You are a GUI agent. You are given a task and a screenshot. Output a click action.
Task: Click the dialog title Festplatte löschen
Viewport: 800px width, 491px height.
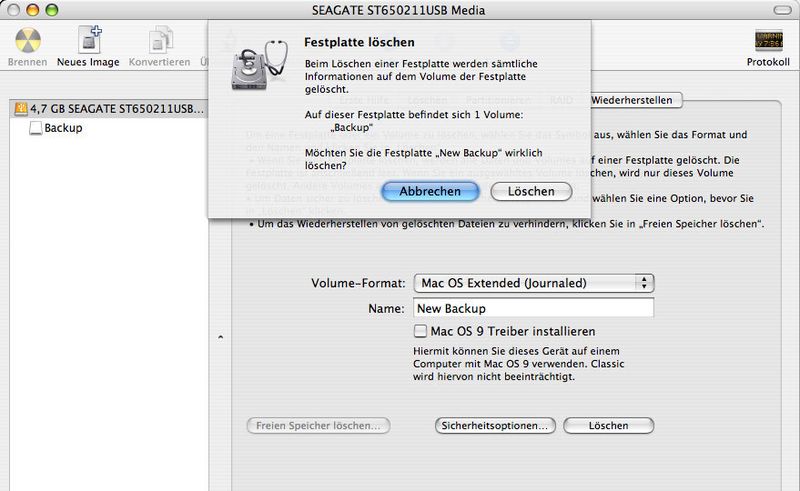coord(359,42)
